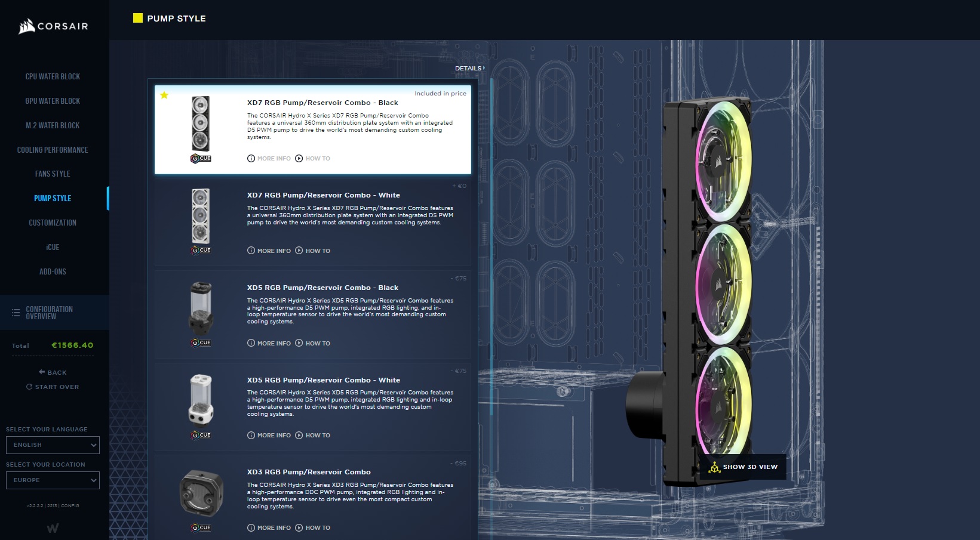This screenshot has width=980, height=540.
Task: Select Pump Style in the sidebar
Action: click(53, 198)
